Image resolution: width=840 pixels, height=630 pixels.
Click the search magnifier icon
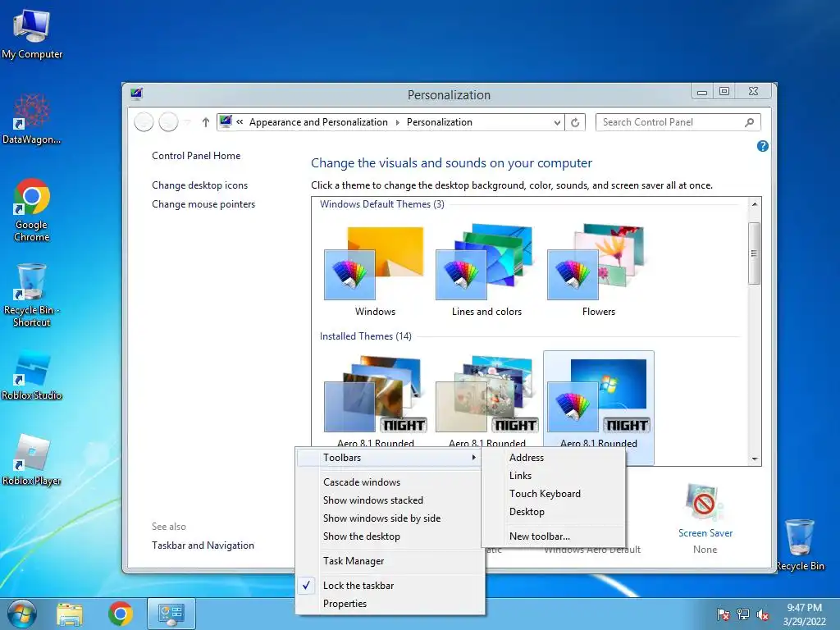[x=750, y=122]
